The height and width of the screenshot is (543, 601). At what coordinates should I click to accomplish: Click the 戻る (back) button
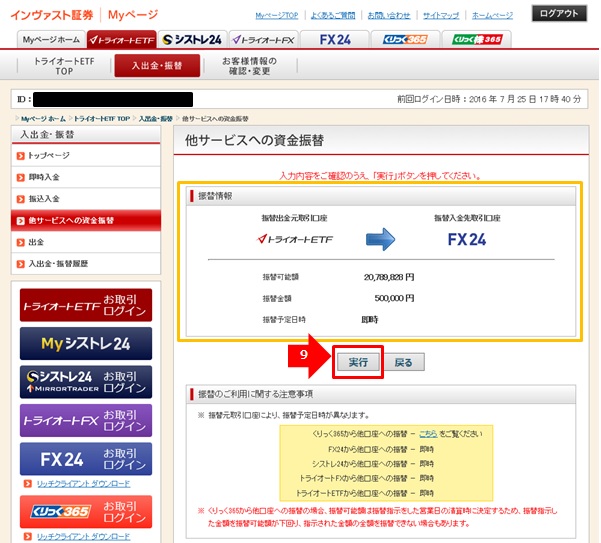click(x=403, y=362)
